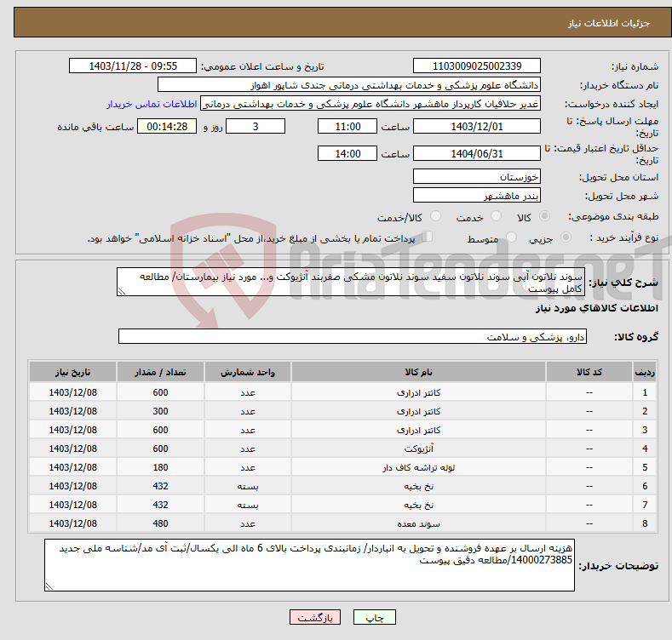Click the validity time field 14:00
Screen dimensions: 672x640
pos(347,153)
